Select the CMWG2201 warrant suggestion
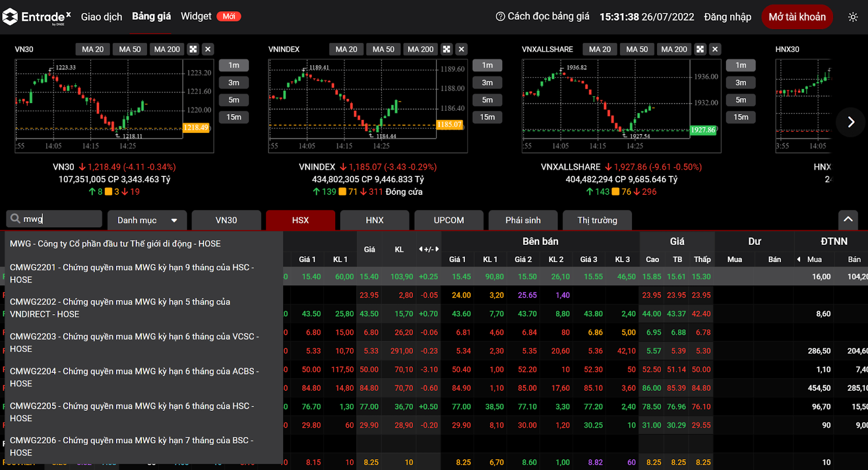Screen dimensions: 868x470 click(x=144, y=274)
